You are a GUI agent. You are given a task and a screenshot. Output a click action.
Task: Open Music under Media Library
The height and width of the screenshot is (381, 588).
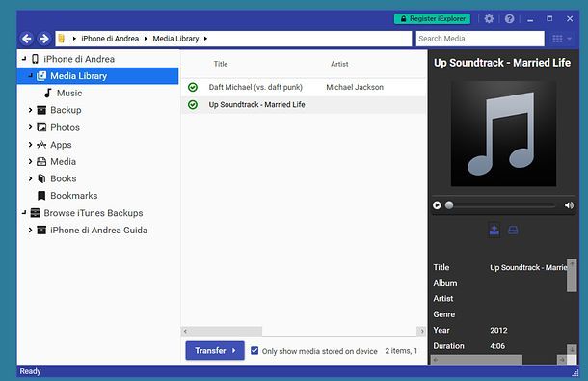tap(69, 94)
